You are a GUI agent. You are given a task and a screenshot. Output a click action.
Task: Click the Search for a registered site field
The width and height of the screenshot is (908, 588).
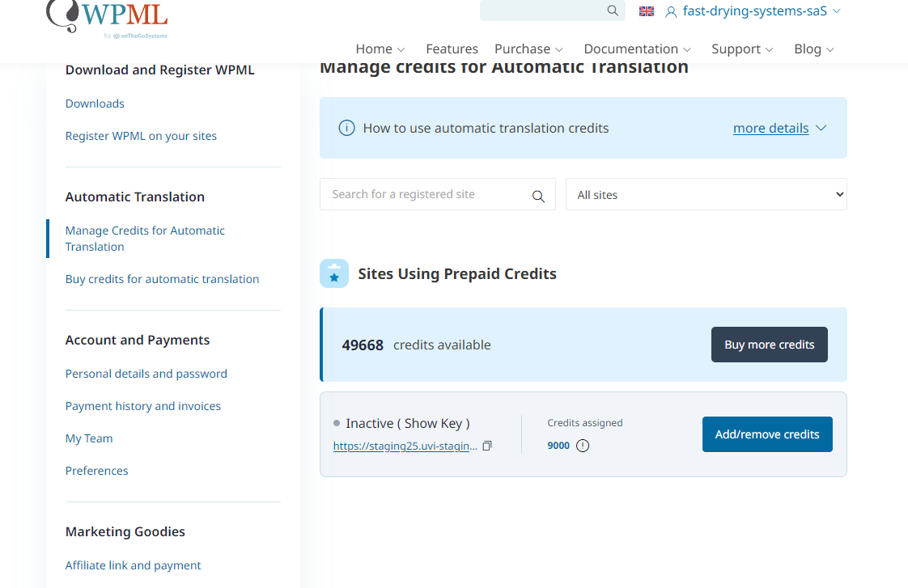click(425, 195)
